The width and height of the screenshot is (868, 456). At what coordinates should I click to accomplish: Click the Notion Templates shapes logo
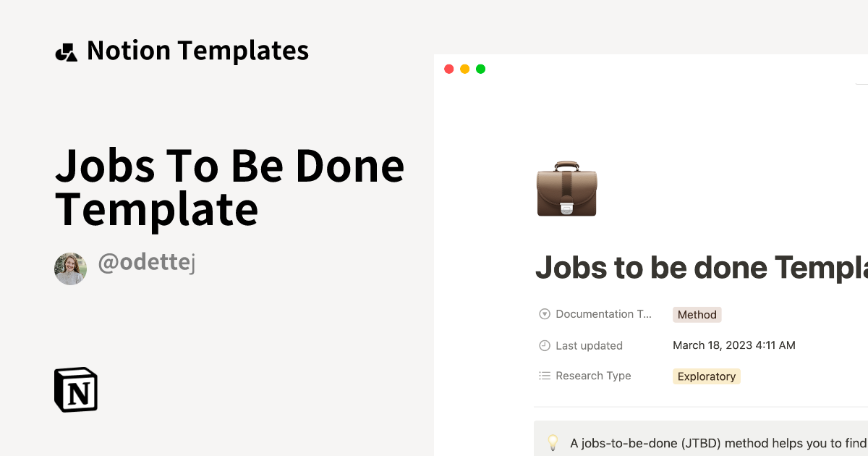pyautogui.click(x=66, y=50)
